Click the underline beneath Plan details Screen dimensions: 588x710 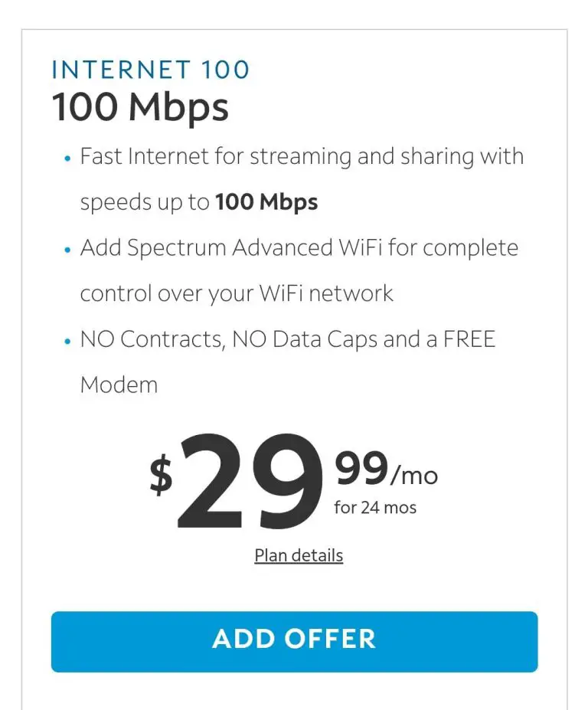[298, 564]
